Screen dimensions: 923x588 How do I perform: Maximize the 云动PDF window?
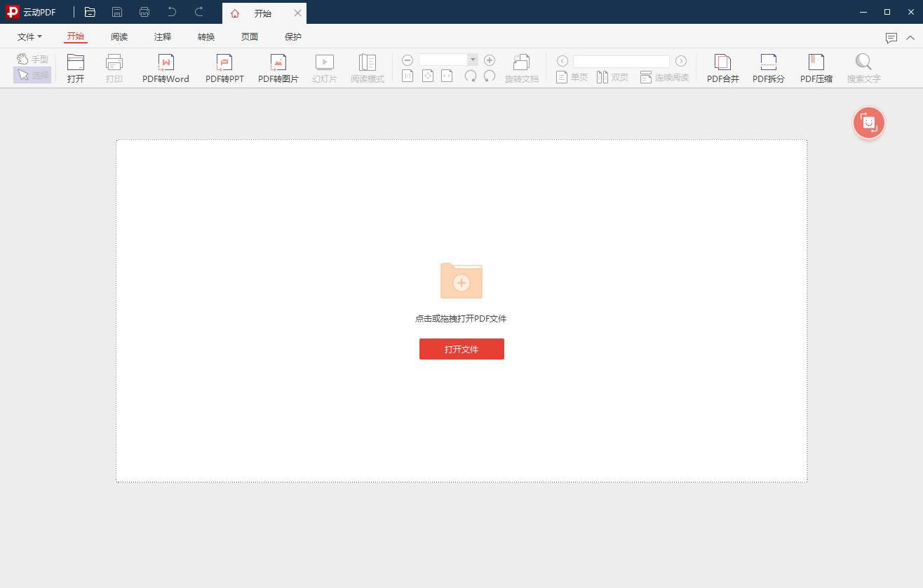(x=887, y=12)
